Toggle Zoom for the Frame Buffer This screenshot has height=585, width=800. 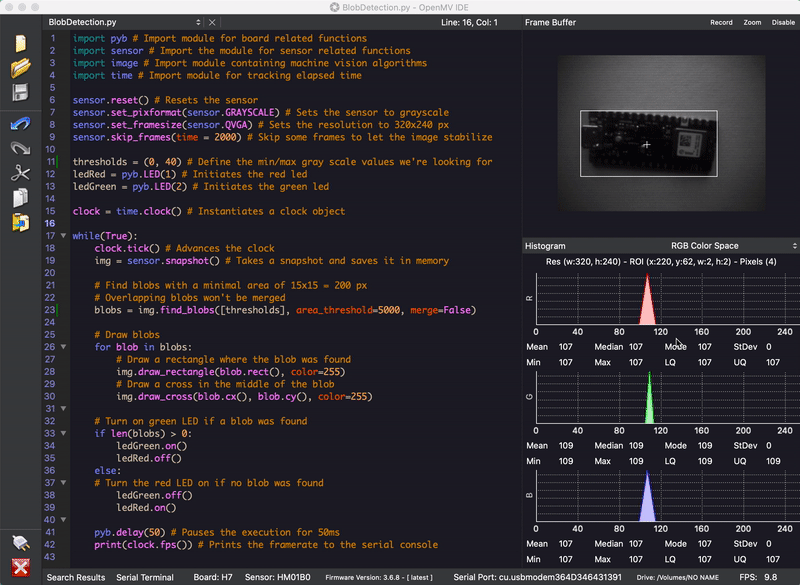pos(752,22)
